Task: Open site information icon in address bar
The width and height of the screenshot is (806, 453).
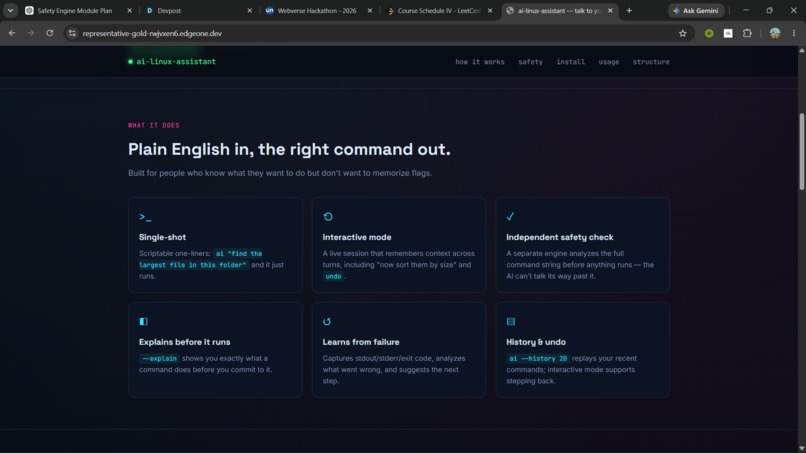Action: 72,33
